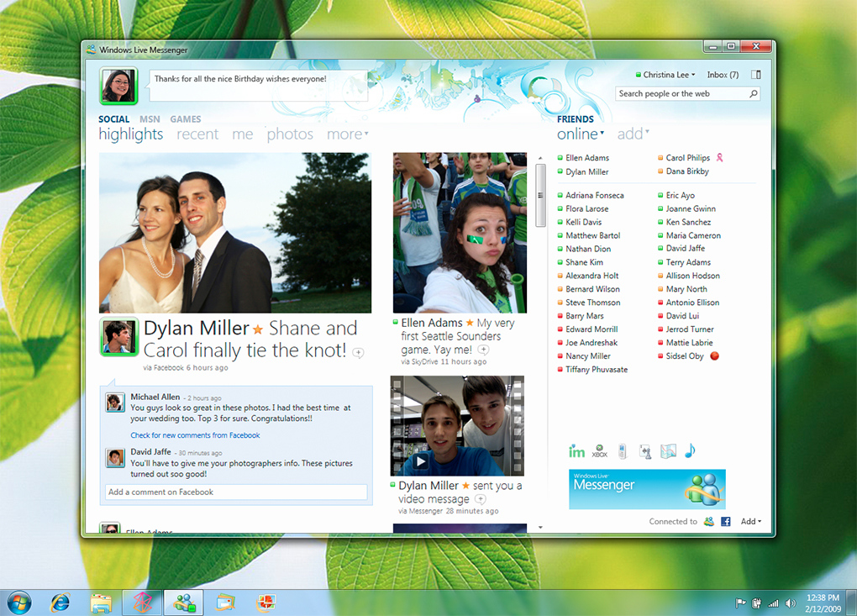857x616 pixels.
Task: Open Inbox (7)
Action: (x=723, y=75)
